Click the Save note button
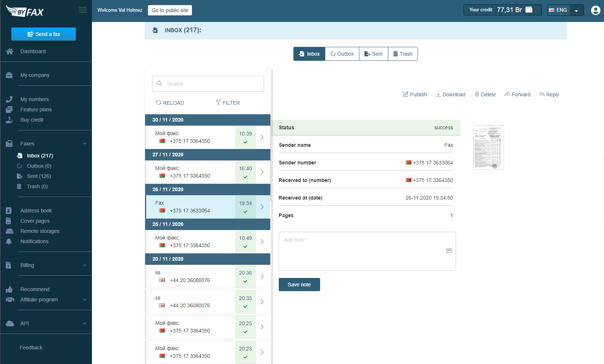The width and height of the screenshot is (604, 364). [x=299, y=285]
